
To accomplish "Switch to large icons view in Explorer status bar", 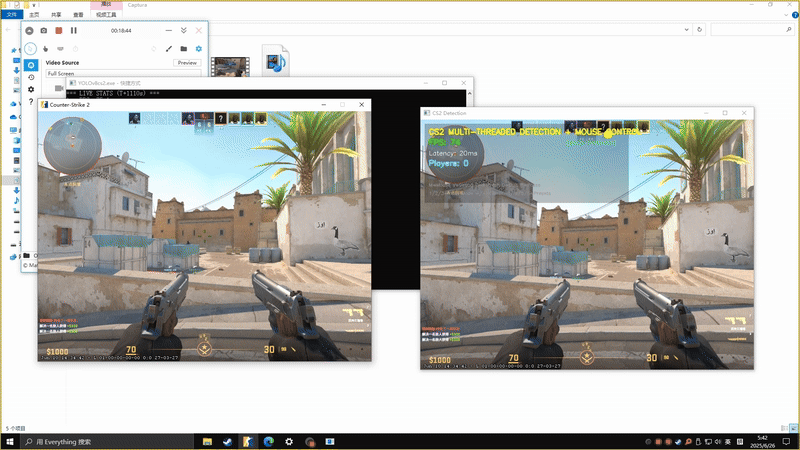I will pyautogui.click(x=793, y=428).
